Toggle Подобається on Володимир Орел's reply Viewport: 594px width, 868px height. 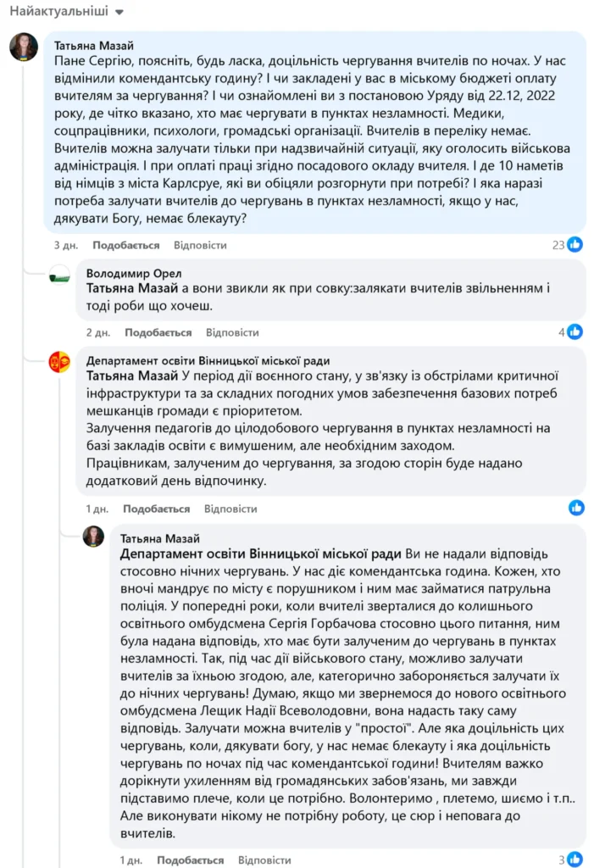158,332
